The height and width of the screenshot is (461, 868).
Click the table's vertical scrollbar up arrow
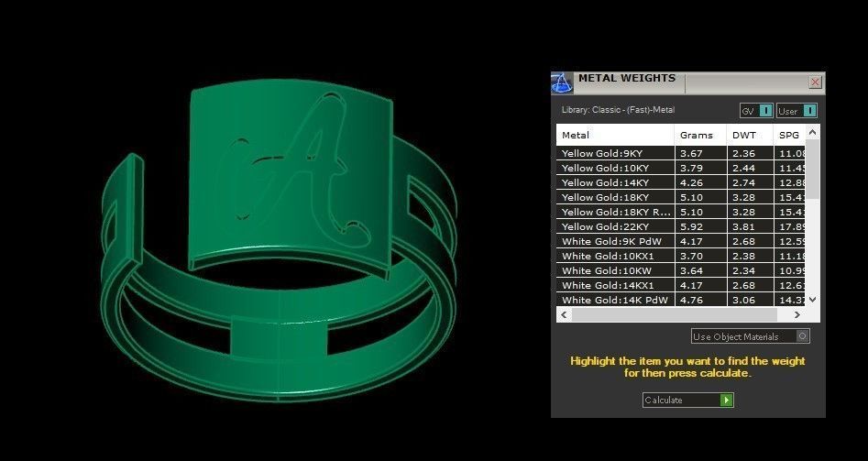(812, 132)
